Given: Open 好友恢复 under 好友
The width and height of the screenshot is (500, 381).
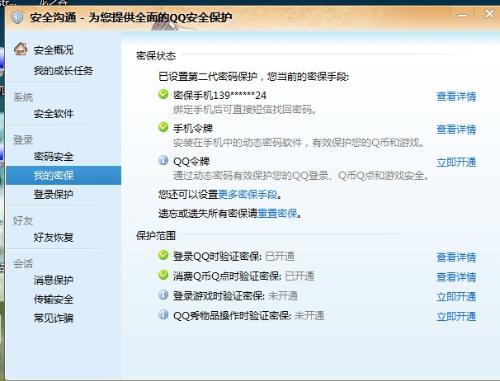Looking at the screenshot, I should click(x=53, y=237).
